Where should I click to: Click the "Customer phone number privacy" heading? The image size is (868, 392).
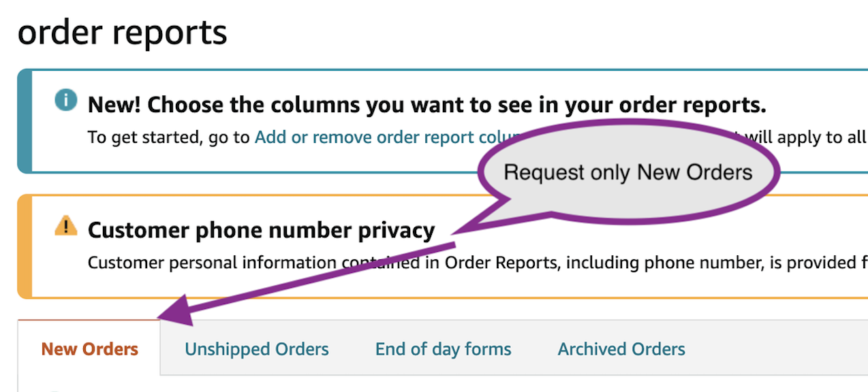tap(261, 230)
